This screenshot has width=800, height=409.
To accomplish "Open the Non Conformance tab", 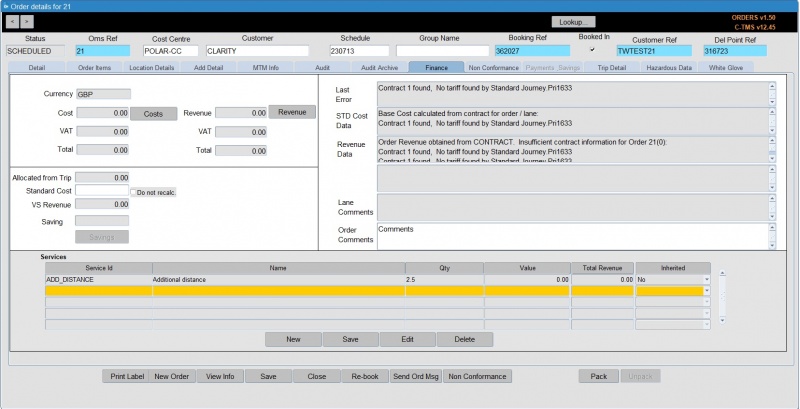I will pyautogui.click(x=493, y=67).
